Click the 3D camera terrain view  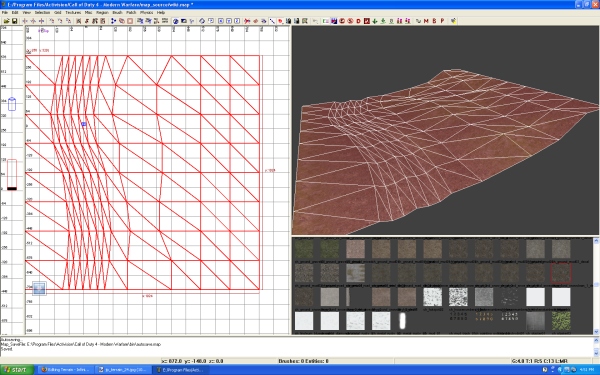coord(445,130)
